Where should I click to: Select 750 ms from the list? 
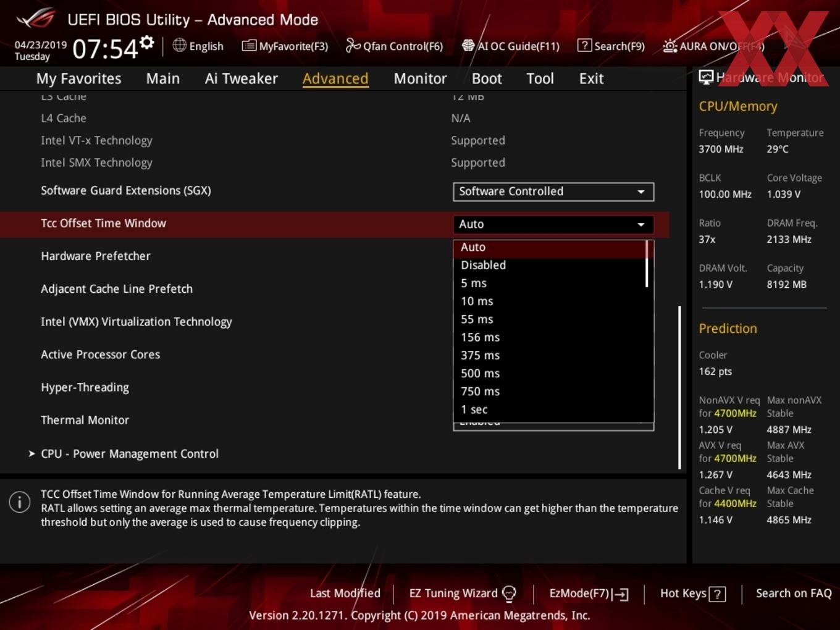point(550,392)
